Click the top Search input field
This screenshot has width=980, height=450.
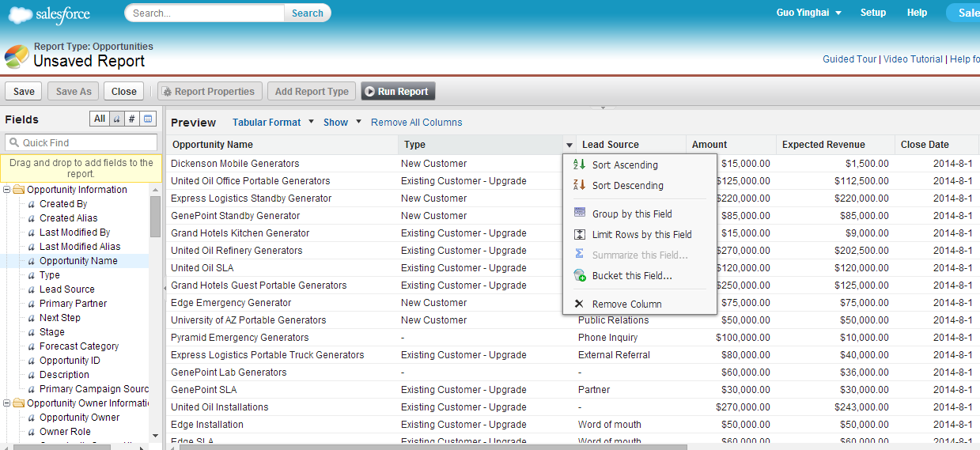point(205,13)
